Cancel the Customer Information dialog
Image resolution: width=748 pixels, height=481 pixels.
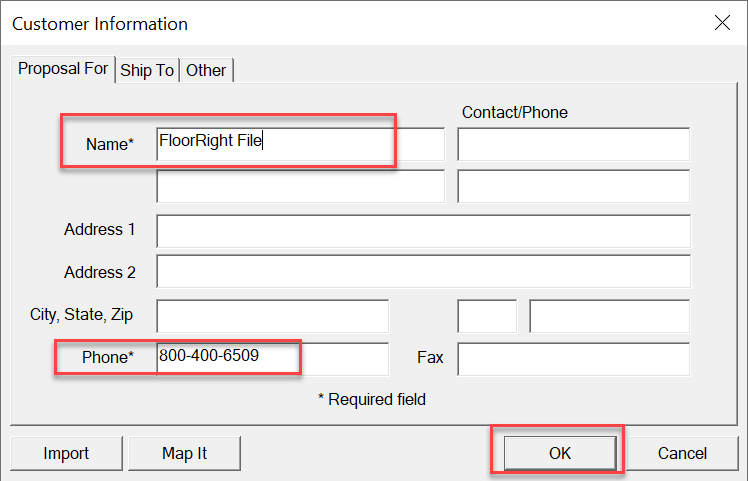[682, 453]
